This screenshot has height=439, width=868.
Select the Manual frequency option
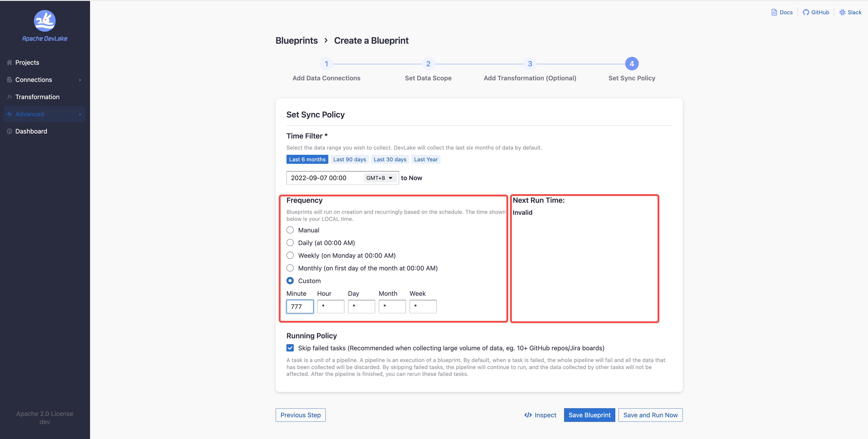[x=290, y=230]
